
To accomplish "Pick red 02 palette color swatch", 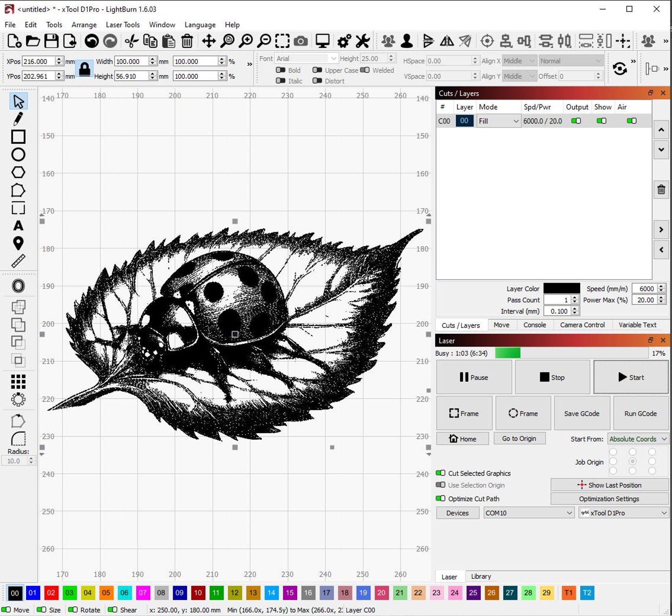I will (x=51, y=593).
